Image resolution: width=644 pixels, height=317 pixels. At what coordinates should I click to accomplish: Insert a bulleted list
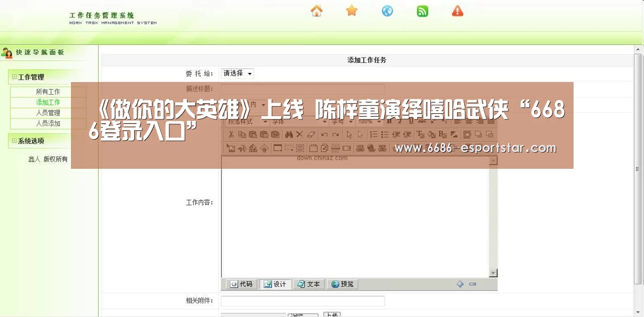click(x=385, y=134)
